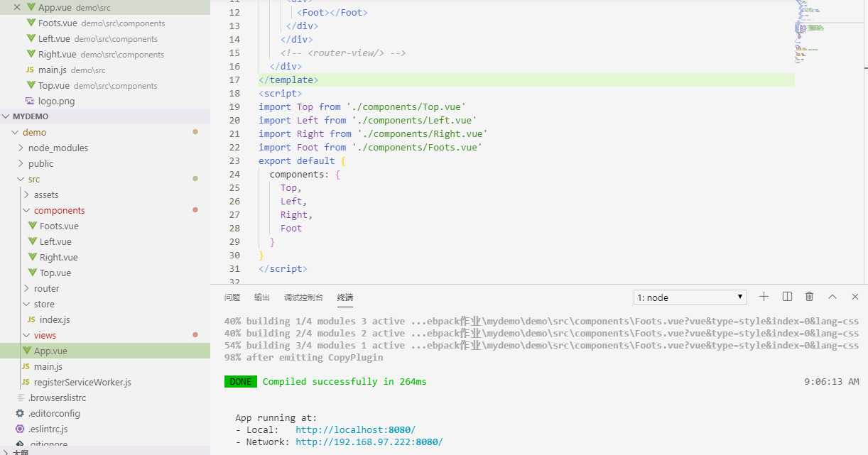Open Left.vue under components folder

(105, 241)
